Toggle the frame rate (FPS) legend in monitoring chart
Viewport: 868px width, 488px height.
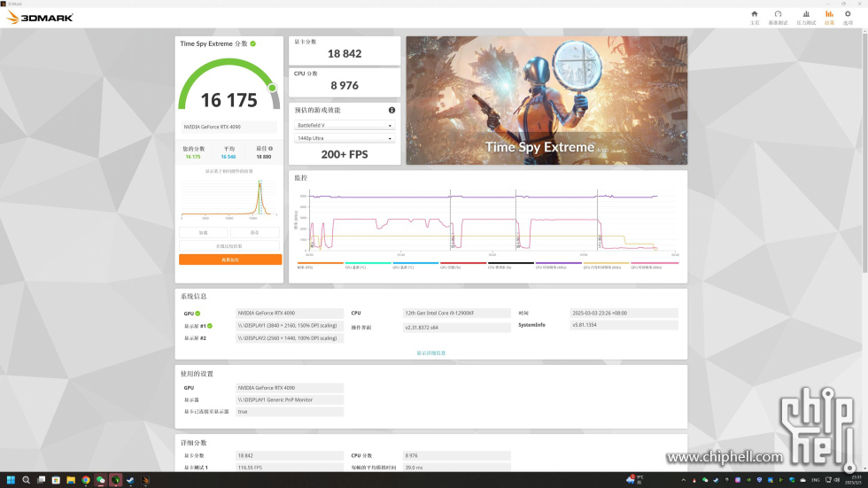point(320,265)
